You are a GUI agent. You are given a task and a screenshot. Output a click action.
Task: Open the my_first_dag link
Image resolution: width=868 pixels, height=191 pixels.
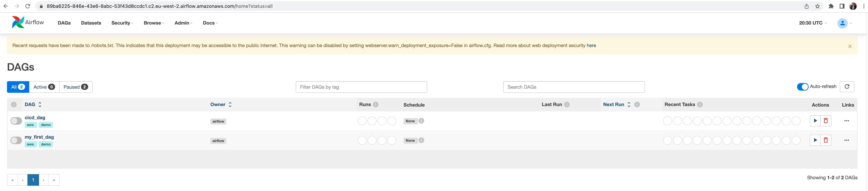[39, 137]
